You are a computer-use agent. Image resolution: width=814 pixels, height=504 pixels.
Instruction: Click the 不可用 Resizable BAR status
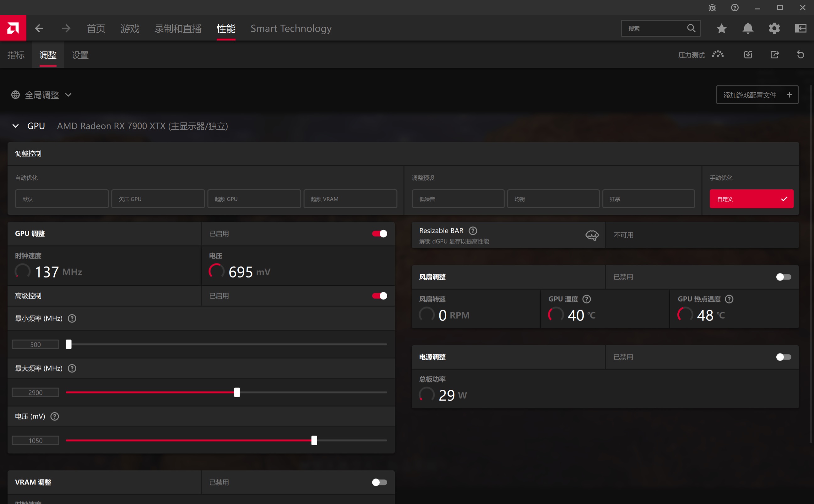pyautogui.click(x=623, y=235)
